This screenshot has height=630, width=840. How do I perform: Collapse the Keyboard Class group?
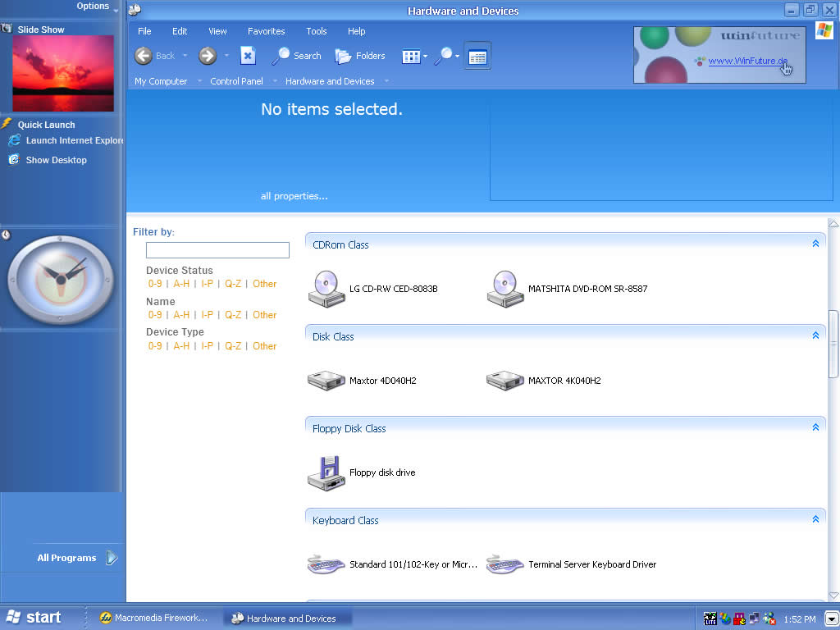click(815, 519)
